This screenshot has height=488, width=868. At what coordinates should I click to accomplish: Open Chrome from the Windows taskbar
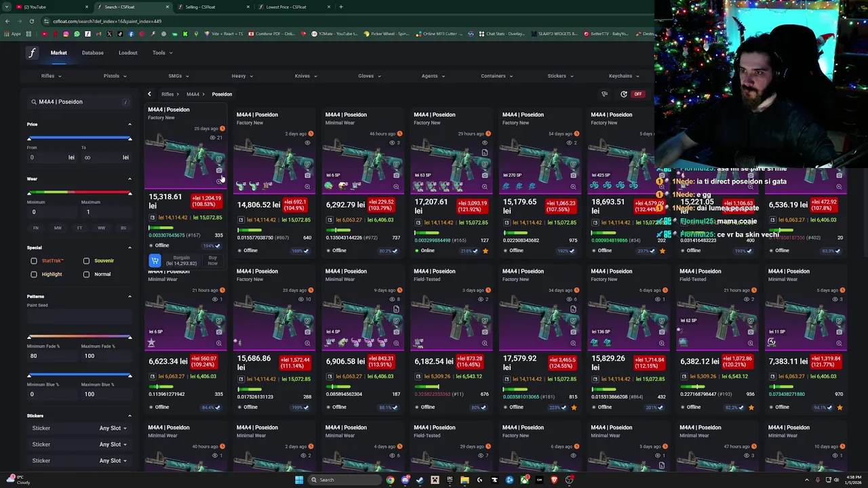coord(390,480)
